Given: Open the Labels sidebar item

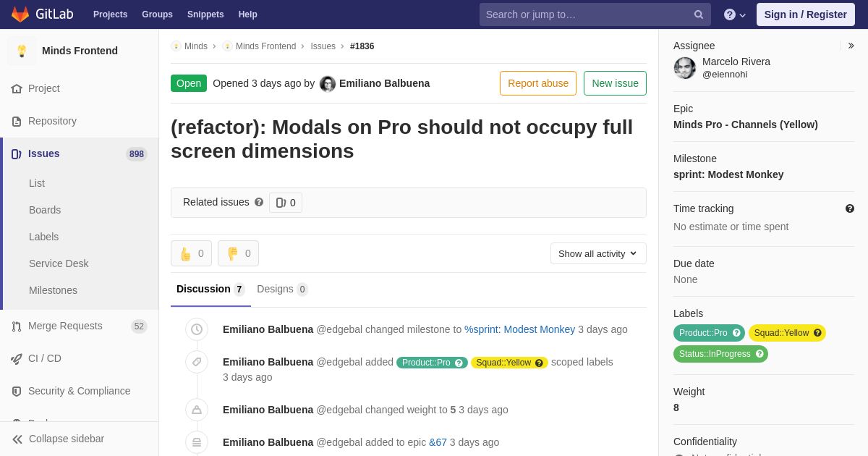Looking at the screenshot, I should click(x=43, y=237).
